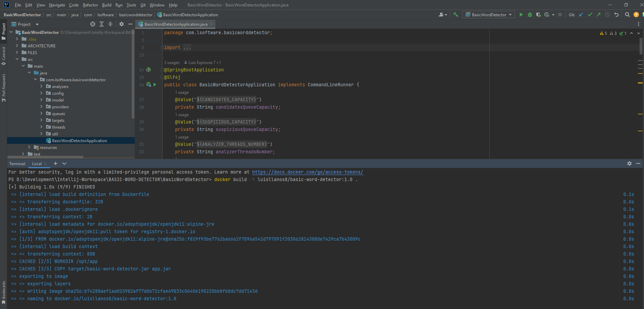Select the BasicWordDetectorApplication.java editor tab

click(175, 24)
